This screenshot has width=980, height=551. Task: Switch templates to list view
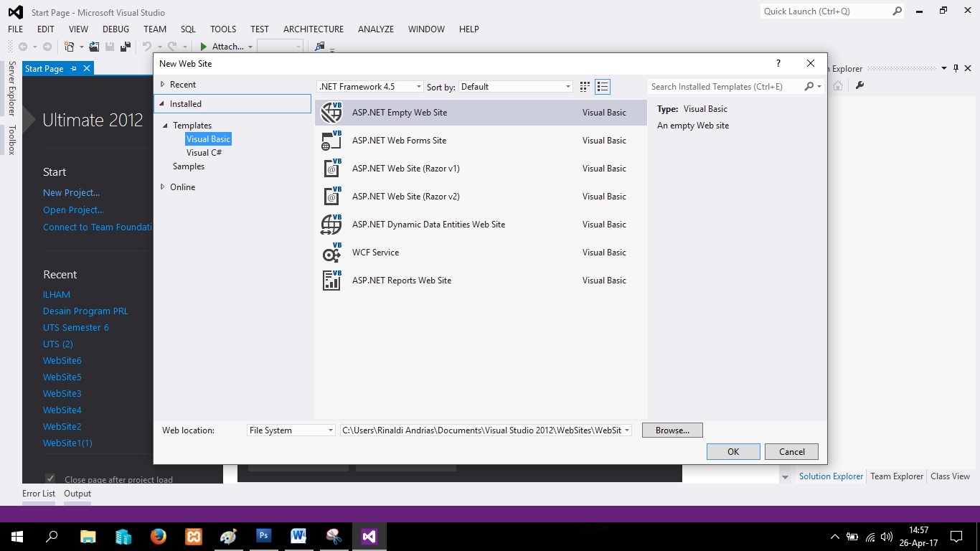603,87
